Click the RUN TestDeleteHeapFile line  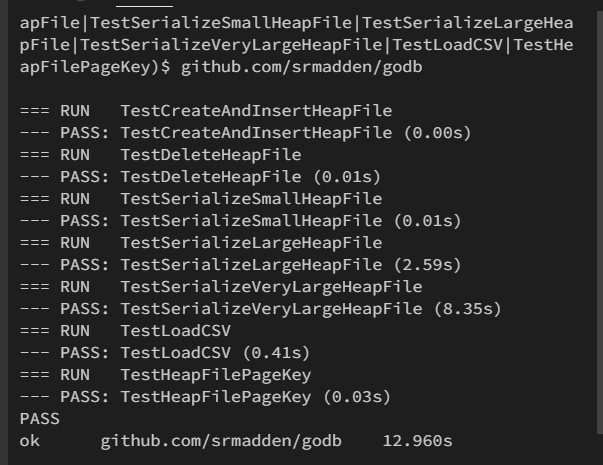click(x=160, y=154)
